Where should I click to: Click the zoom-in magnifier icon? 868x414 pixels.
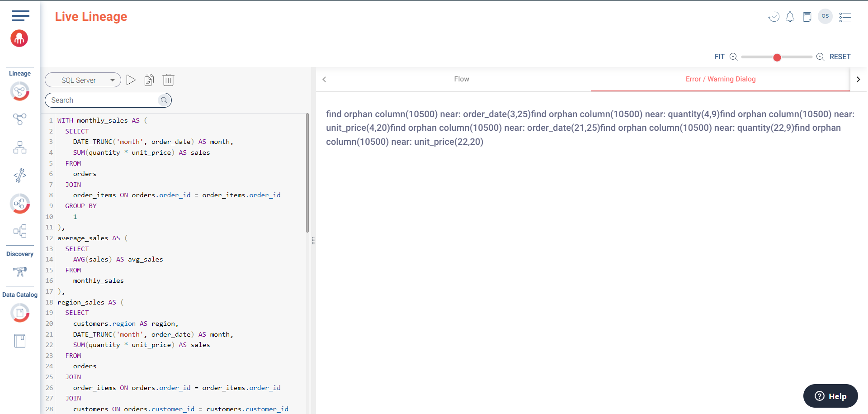point(820,57)
